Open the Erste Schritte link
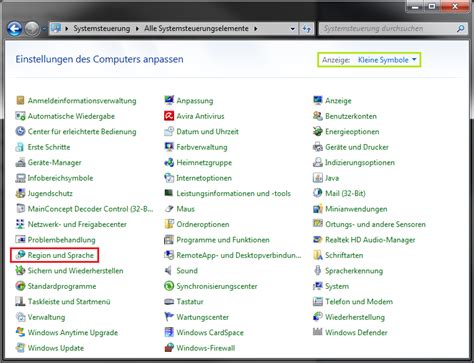Viewport: 474px width, 363px height. (49, 147)
